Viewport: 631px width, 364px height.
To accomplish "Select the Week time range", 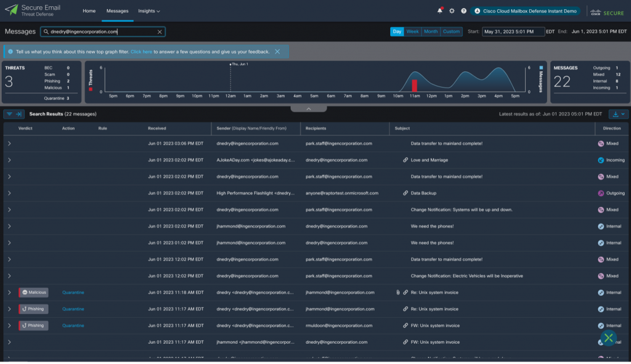I will 412,31.
